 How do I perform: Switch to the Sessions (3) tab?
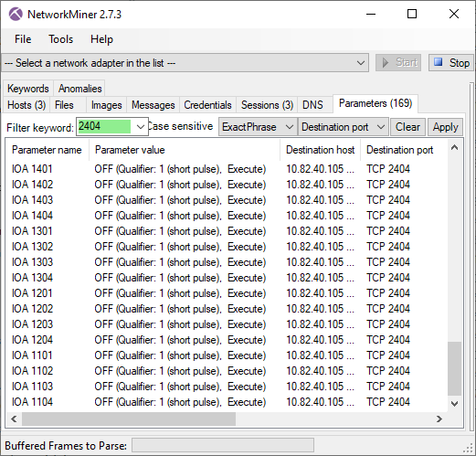tap(267, 105)
